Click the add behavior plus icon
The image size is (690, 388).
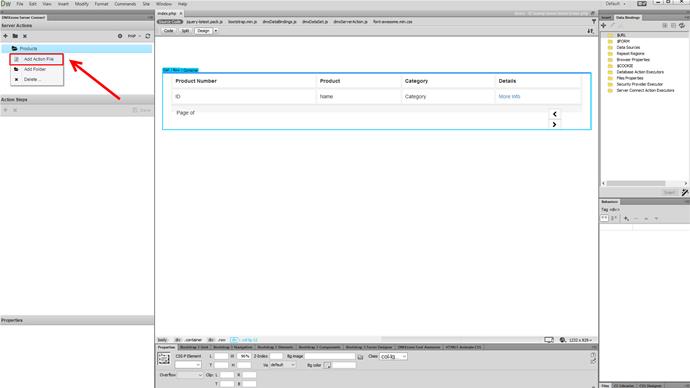[x=626, y=219]
